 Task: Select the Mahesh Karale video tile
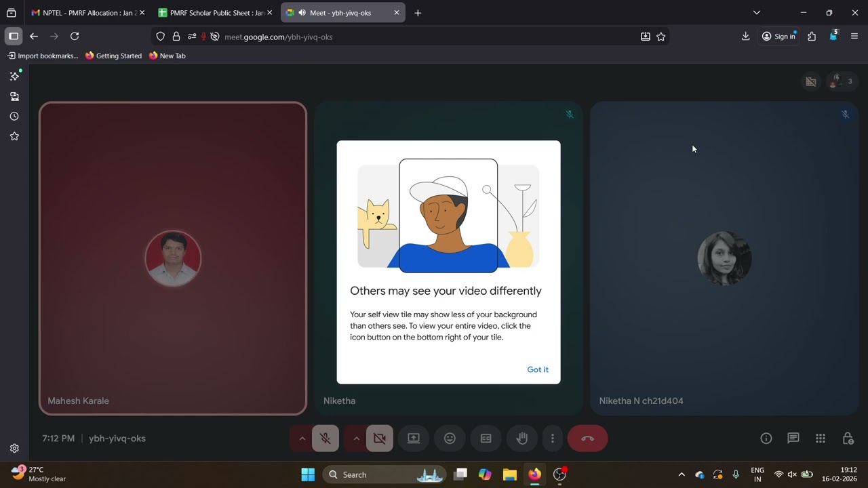point(173,258)
